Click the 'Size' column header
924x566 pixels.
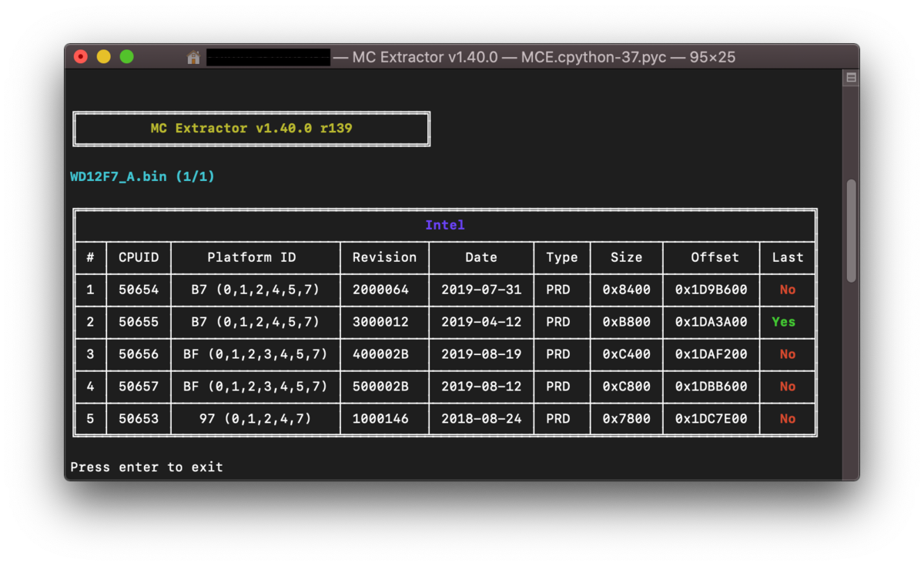point(627,257)
